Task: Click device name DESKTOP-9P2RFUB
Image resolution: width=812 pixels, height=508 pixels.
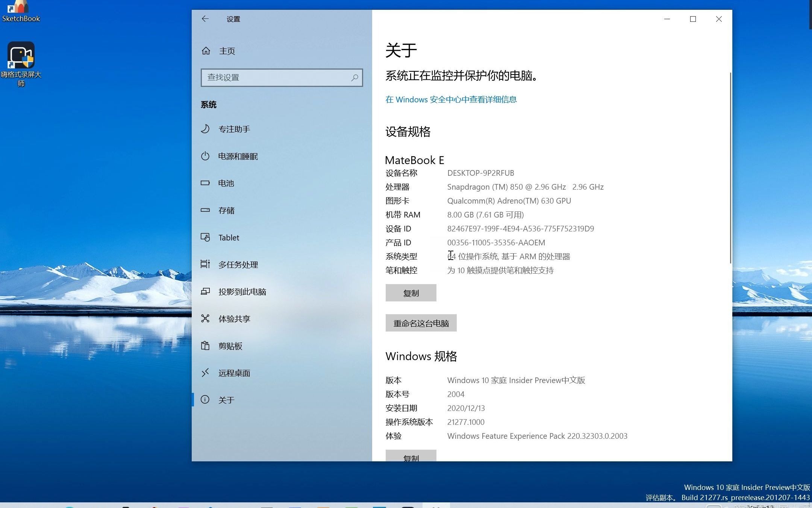Action: (480, 173)
